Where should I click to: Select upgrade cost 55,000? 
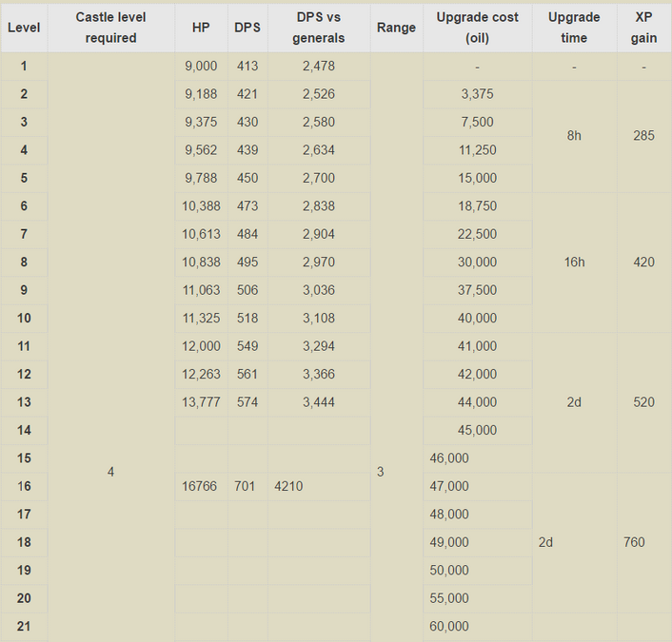coord(449,598)
